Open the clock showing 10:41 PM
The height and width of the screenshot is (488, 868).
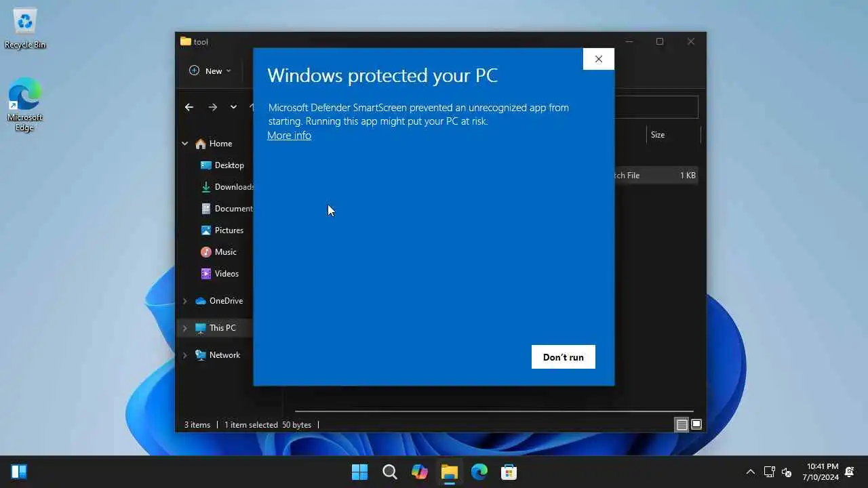(822, 472)
